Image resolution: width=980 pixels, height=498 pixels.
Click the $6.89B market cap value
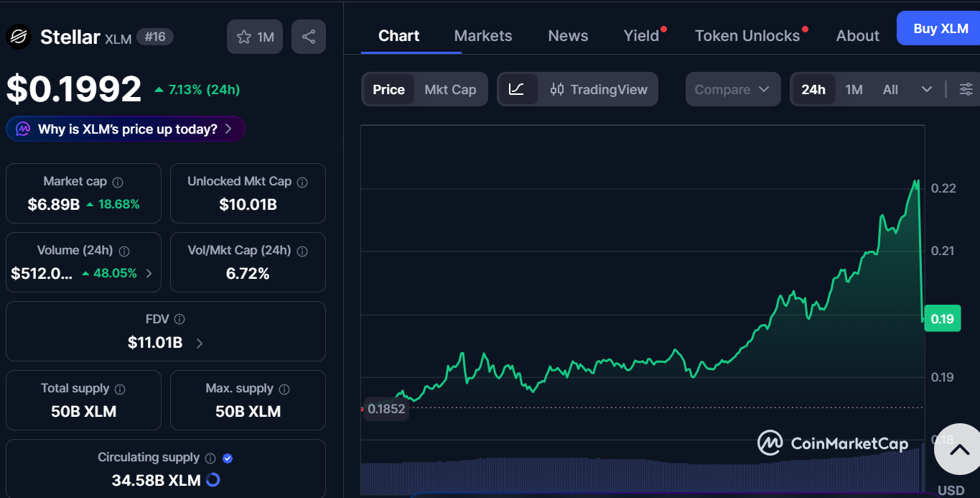coord(53,204)
